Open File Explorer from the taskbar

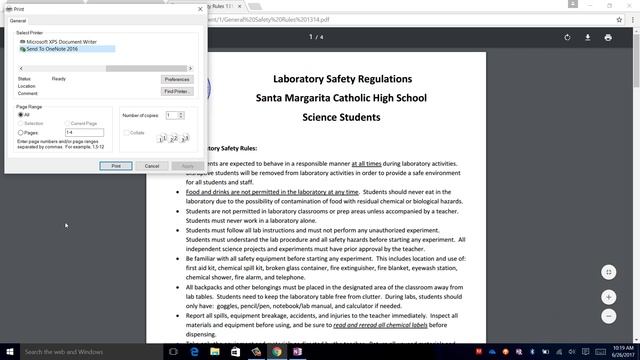click(x=215, y=352)
